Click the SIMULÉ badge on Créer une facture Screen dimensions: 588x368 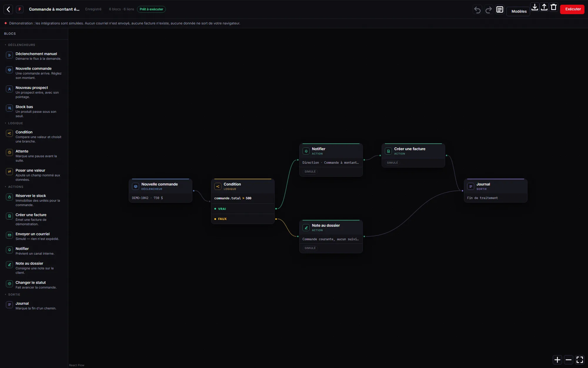(x=392, y=163)
